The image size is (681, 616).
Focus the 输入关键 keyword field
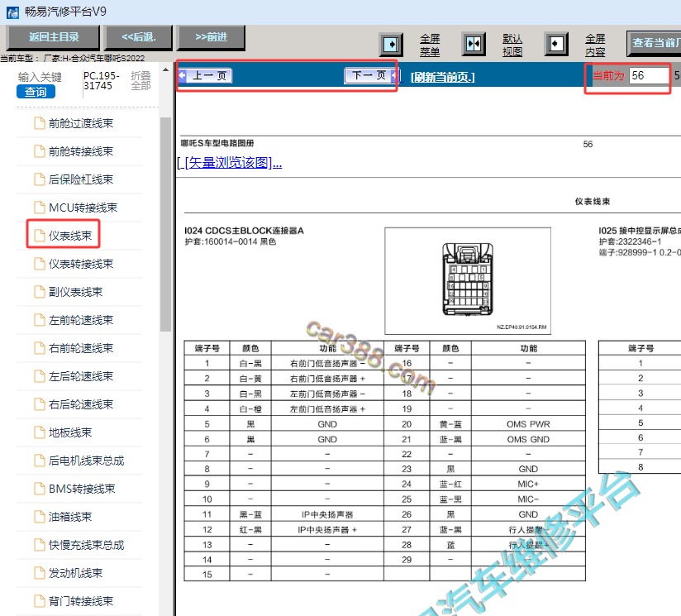40,77
